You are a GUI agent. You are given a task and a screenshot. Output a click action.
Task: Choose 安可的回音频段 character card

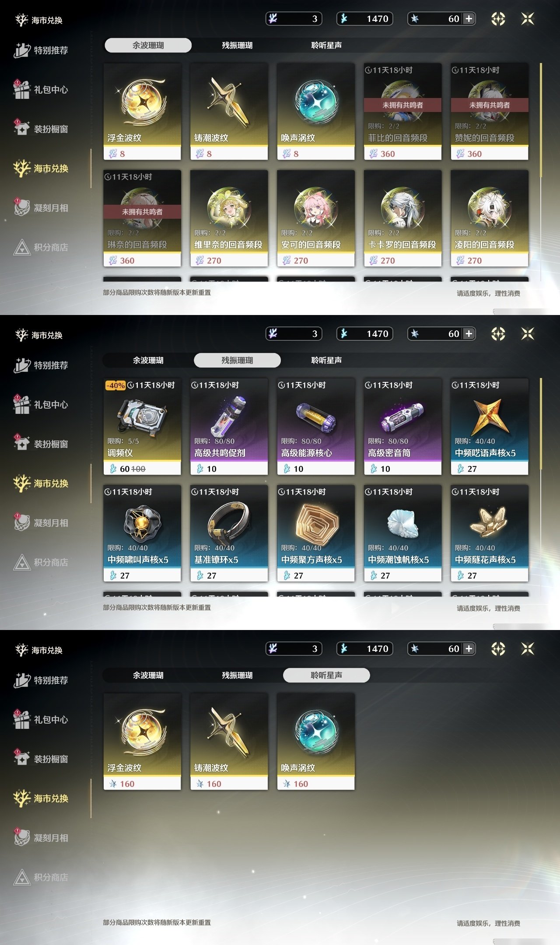[x=316, y=218]
